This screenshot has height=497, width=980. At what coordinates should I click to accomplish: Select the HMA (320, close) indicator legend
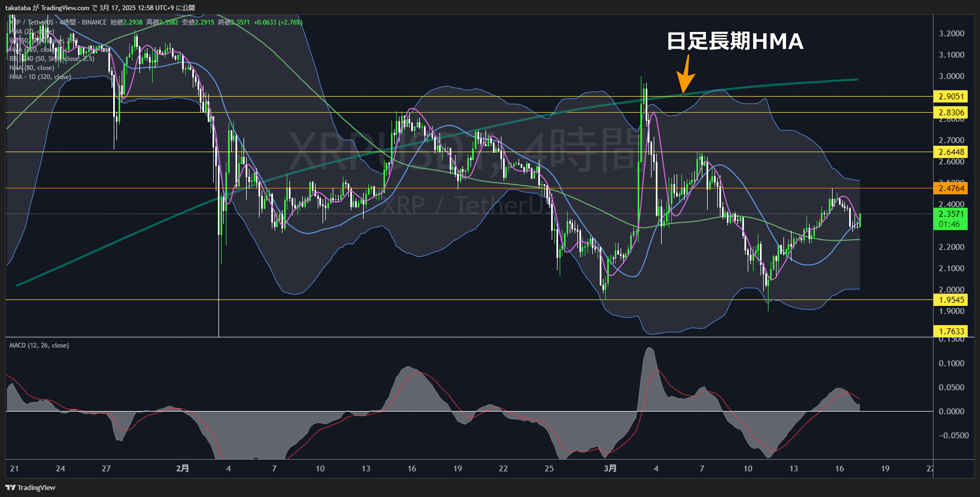[34, 50]
